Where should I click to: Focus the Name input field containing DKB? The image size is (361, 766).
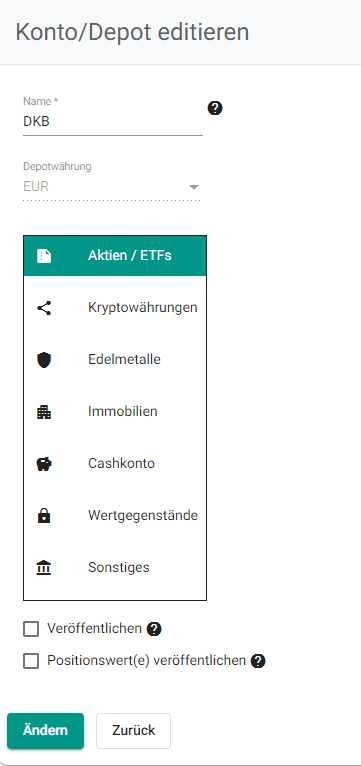112,122
